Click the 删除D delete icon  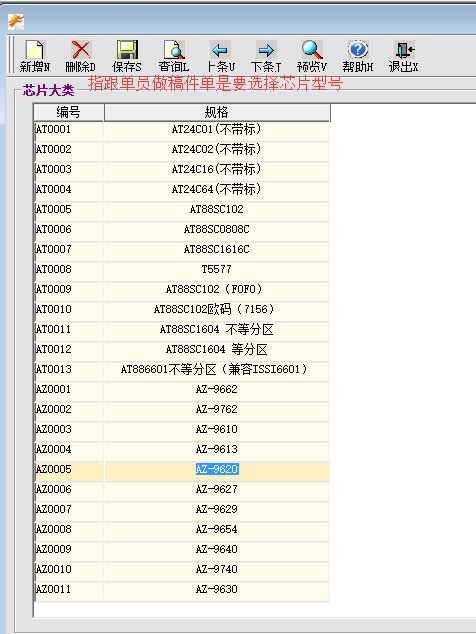click(81, 50)
